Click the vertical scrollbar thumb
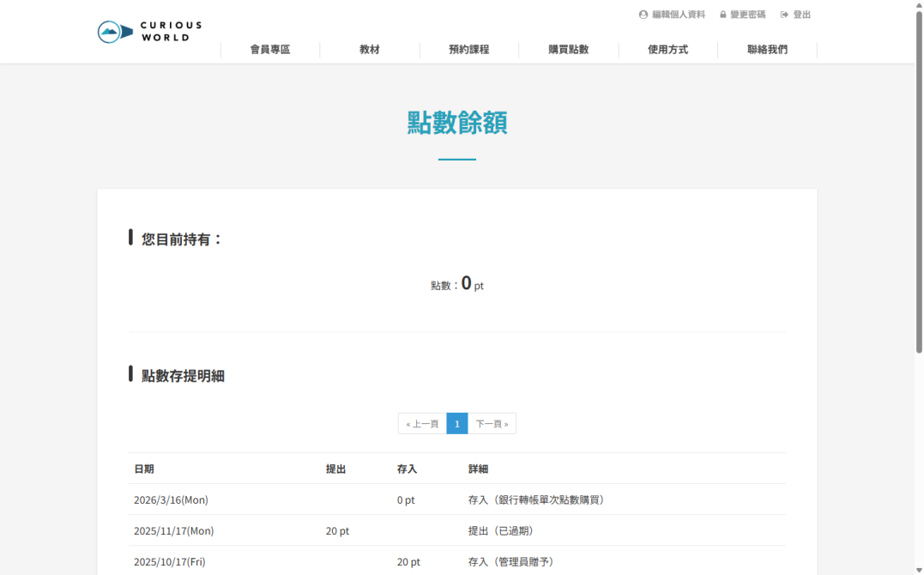924x575 pixels. [x=919, y=182]
